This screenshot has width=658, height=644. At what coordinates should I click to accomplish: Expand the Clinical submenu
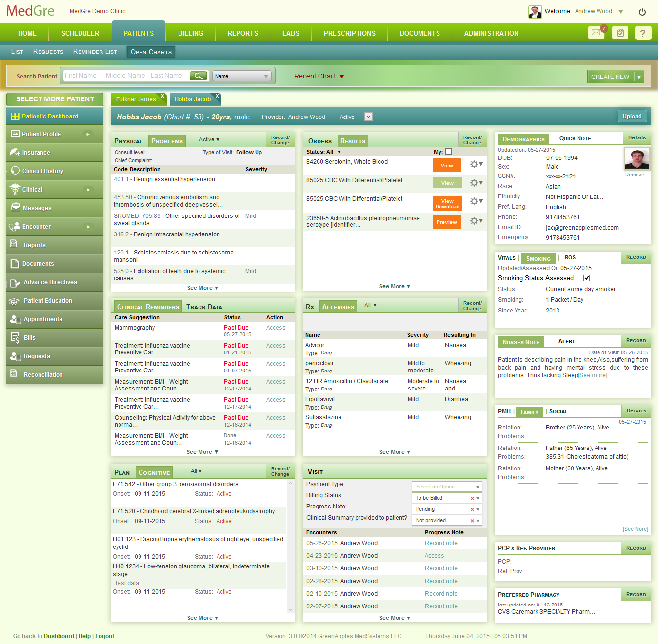click(88, 190)
